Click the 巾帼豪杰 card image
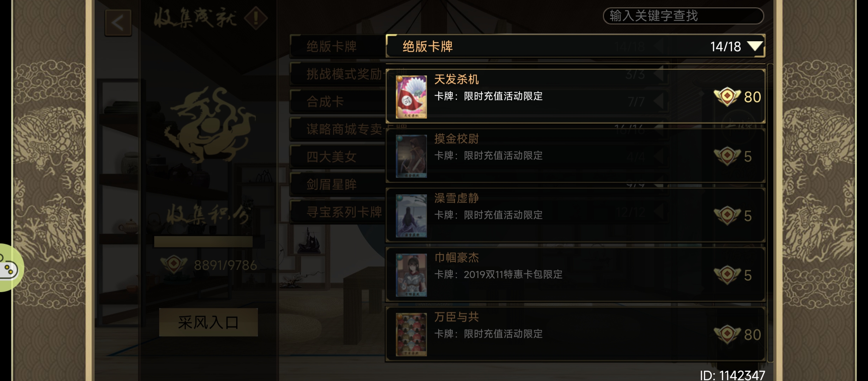 (x=411, y=275)
